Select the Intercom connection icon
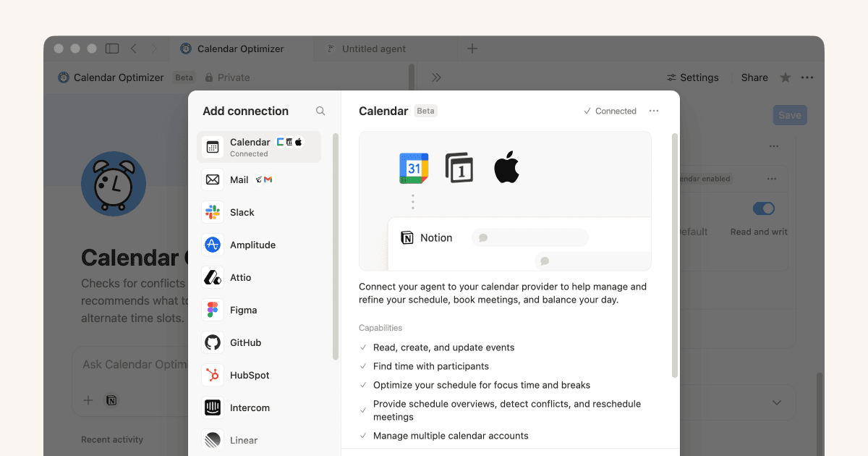This screenshot has width=868, height=456. click(213, 408)
